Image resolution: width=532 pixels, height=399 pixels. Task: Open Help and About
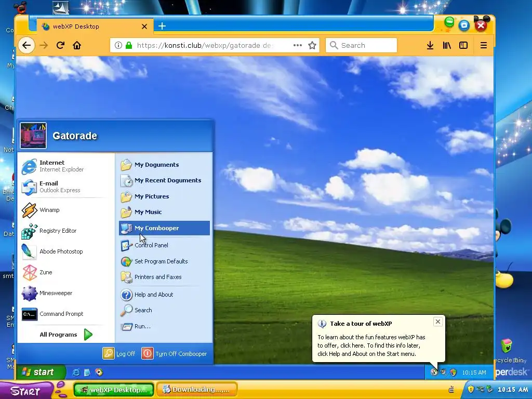(x=164, y=295)
